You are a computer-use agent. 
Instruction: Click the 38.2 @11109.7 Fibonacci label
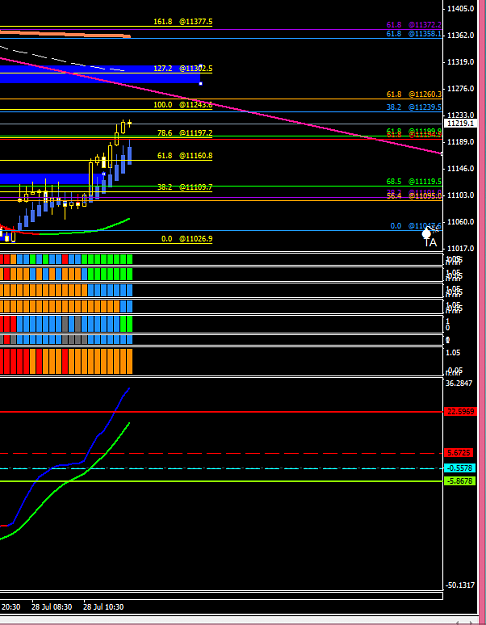[x=185, y=187]
